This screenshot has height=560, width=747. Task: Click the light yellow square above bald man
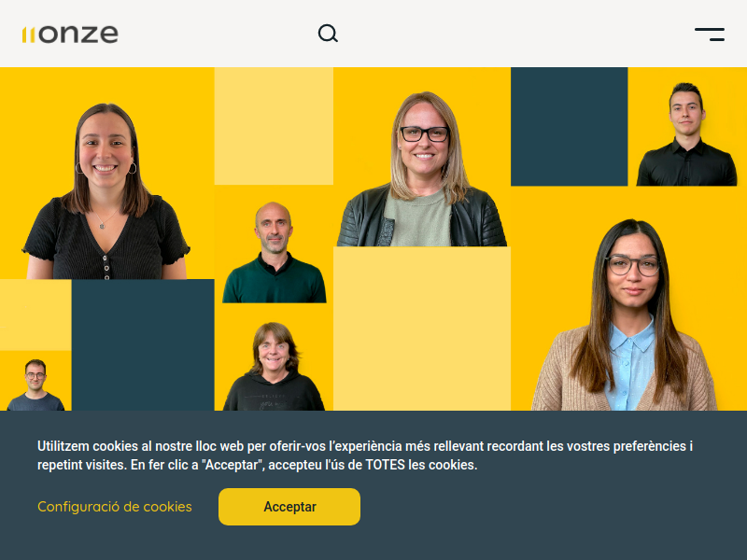click(274, 126)
